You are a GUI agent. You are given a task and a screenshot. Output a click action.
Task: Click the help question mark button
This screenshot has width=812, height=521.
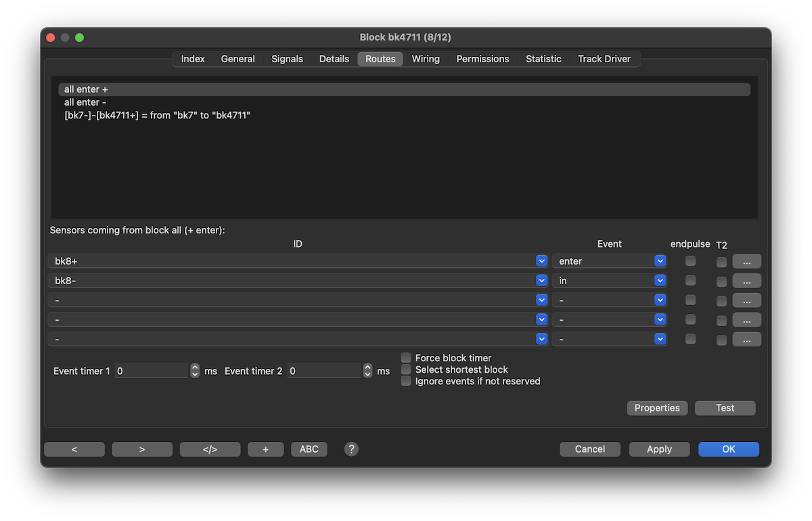(351, 449)
